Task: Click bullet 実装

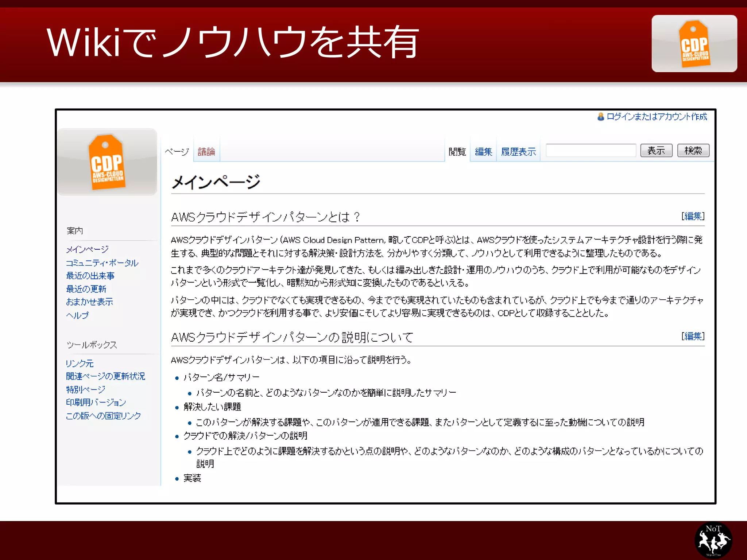Action: [x=192, y=478]
